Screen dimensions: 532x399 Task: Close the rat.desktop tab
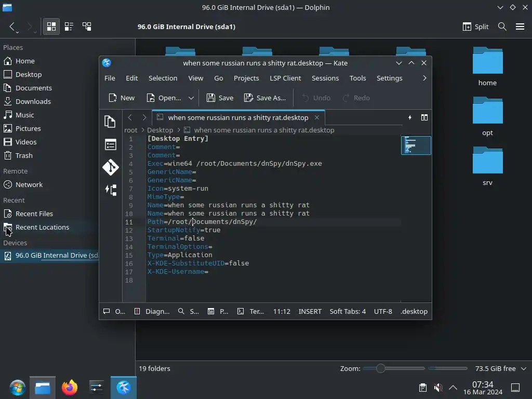tap(317, 117)
